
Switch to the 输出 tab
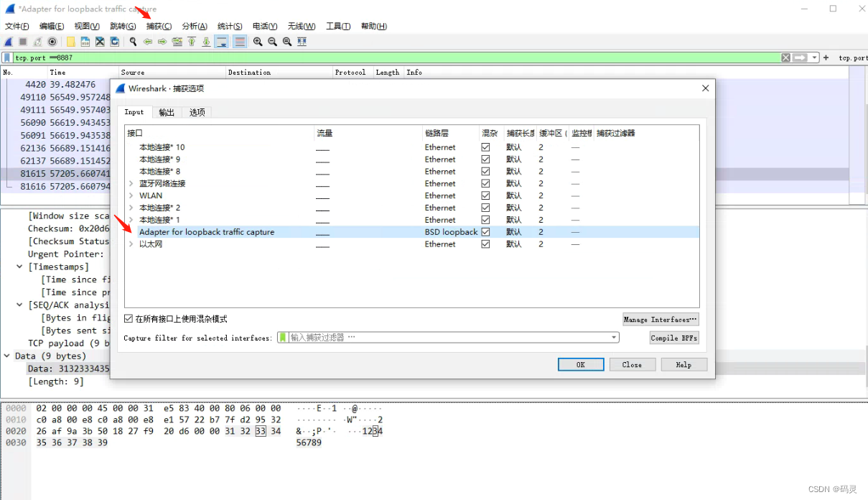point(167,112)
